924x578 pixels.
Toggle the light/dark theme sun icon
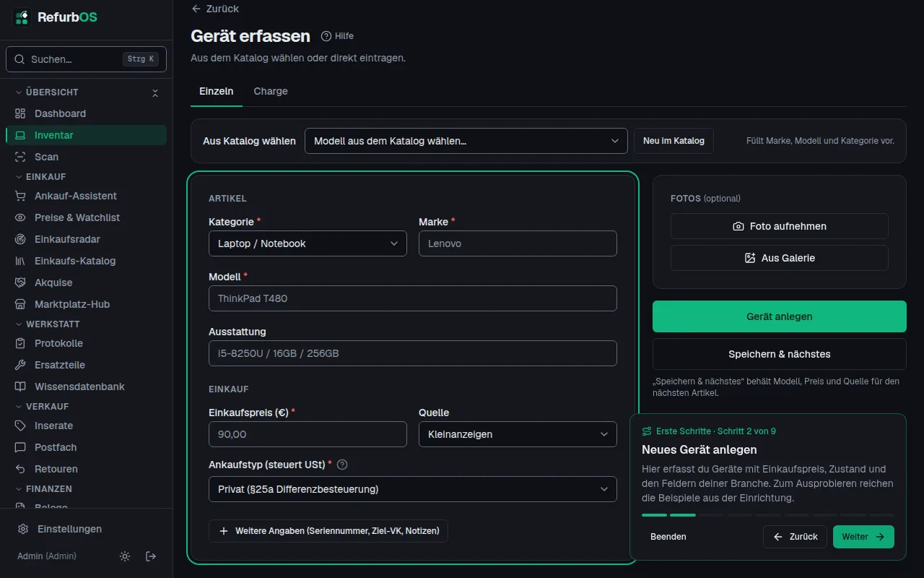tap(125, 556)
